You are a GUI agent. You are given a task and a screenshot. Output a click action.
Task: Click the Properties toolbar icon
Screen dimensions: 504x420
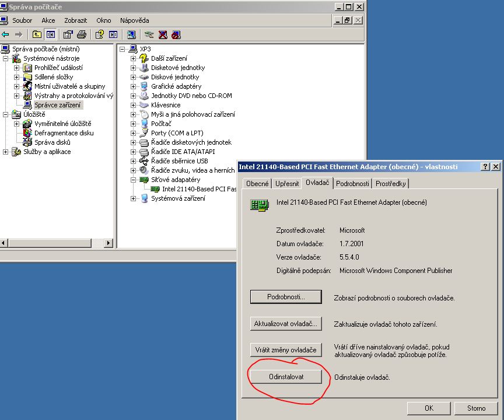click(68, 34)
